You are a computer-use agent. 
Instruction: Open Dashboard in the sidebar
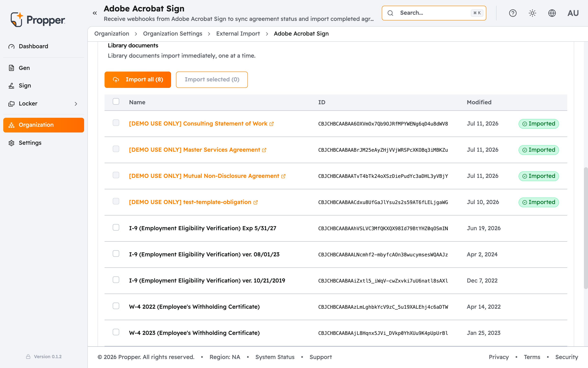(44, 46)
